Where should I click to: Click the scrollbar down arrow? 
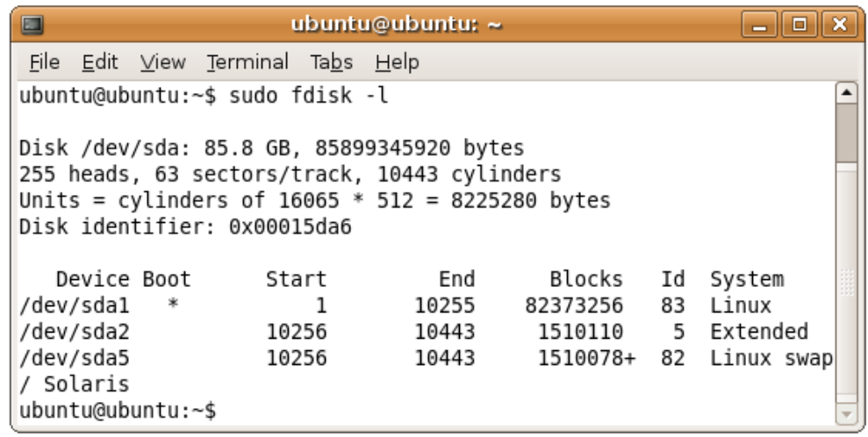[x=846, y=414]
